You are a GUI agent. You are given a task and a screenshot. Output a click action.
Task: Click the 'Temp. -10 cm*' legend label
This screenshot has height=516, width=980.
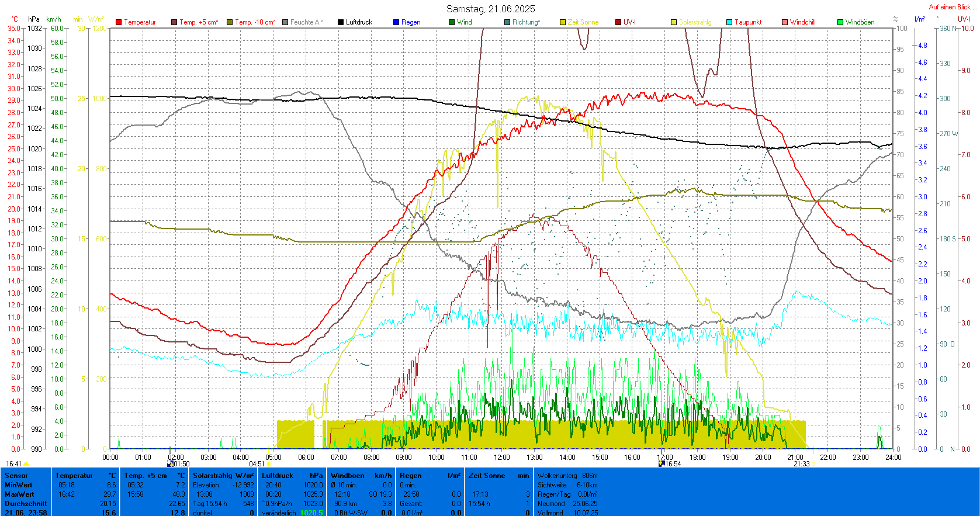click(x=255, y=22)
